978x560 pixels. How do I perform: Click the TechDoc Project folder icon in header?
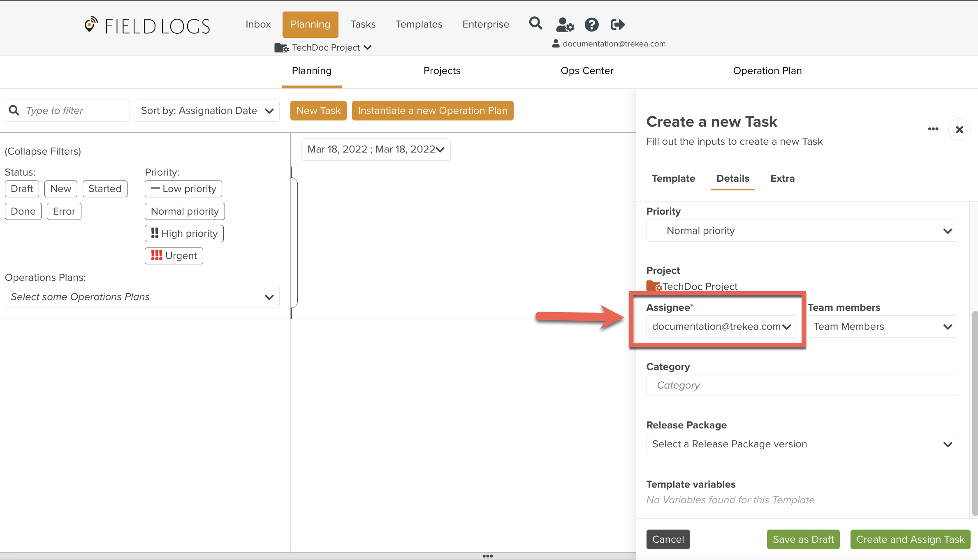pos(281,48)
